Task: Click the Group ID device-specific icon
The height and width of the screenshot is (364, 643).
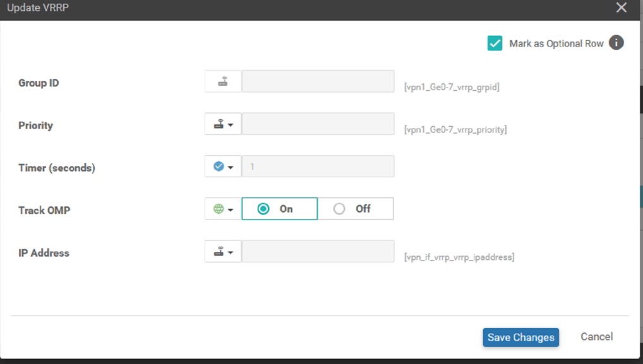Action: pyautogui.click(x=223, y=81)
